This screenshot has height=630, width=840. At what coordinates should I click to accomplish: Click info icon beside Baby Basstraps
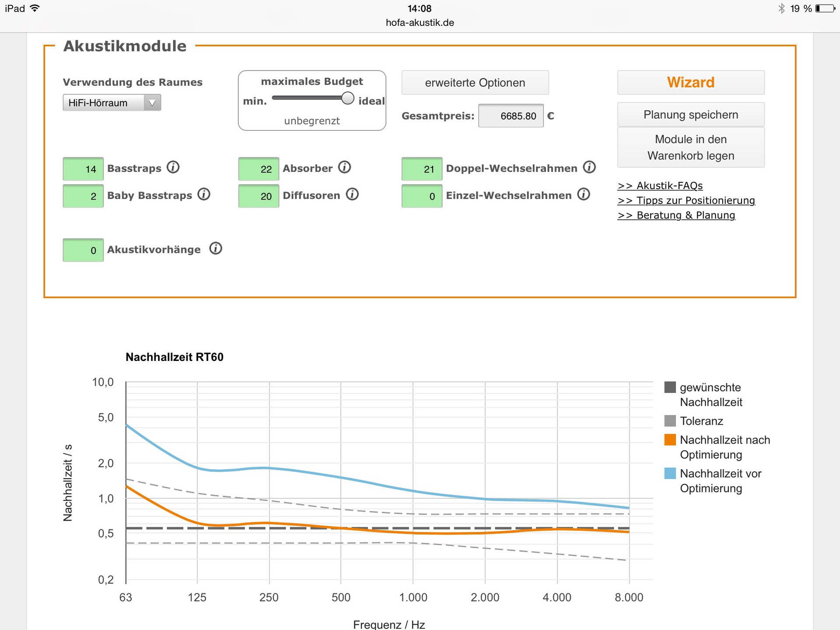pos(204,194)
